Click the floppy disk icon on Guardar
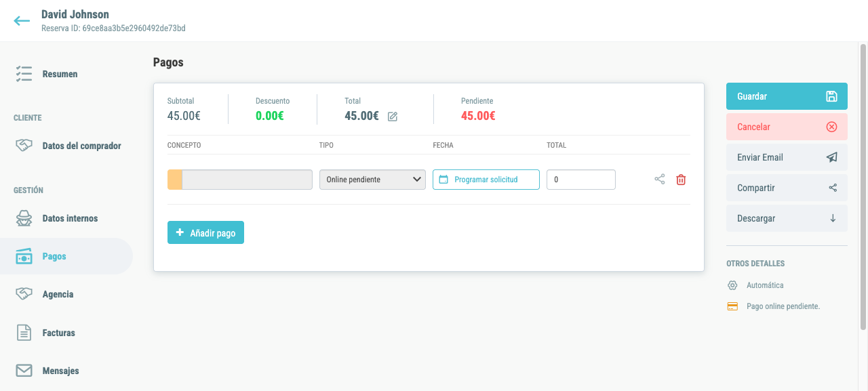The image size is (868, 391). [x=831, y=96]
